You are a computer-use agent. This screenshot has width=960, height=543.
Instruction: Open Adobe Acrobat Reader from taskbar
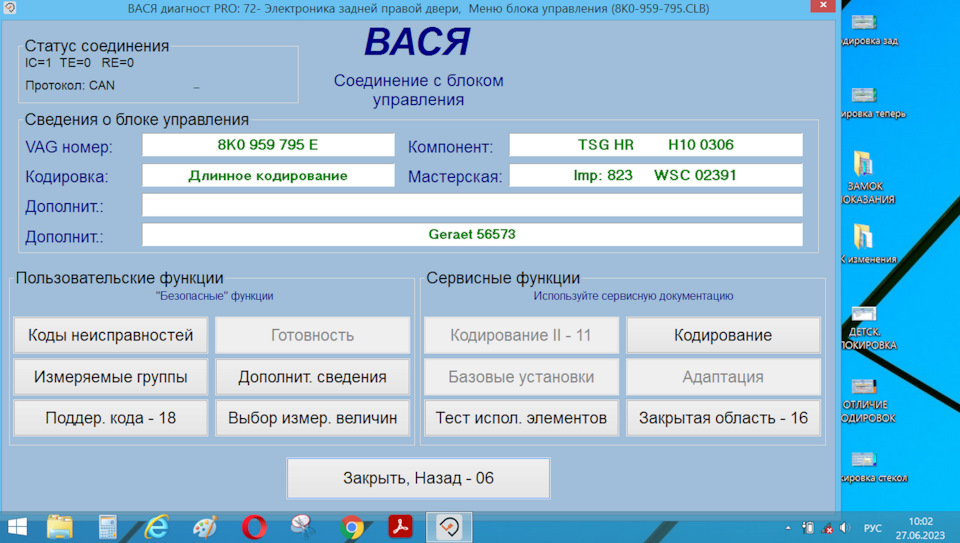[400, 526]
